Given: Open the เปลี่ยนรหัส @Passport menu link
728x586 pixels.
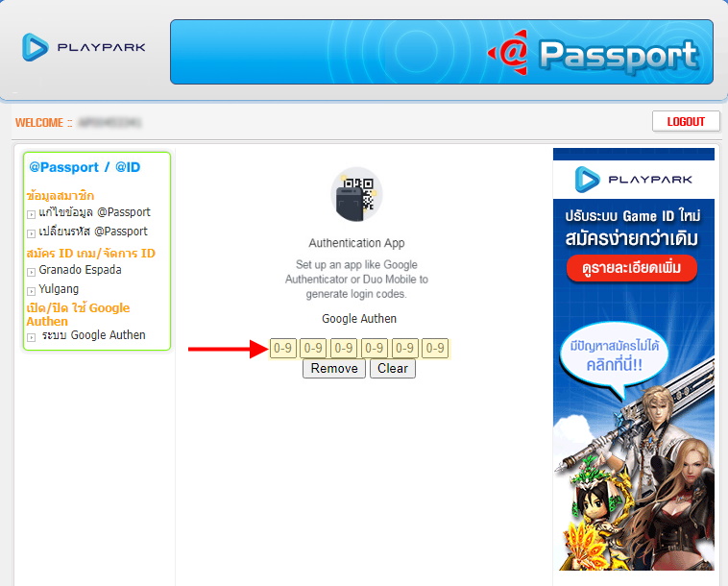Looking at the screenshot, I should coord(93,232).
